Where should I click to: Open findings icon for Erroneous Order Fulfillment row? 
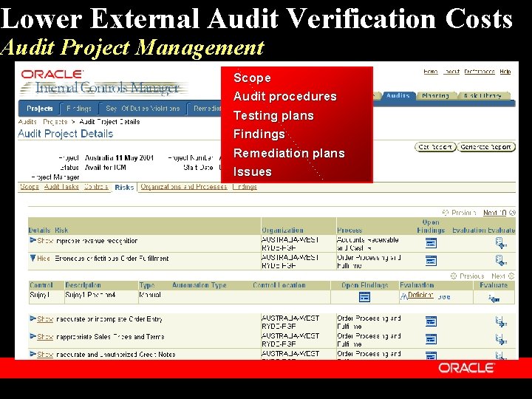coord(431,261)
